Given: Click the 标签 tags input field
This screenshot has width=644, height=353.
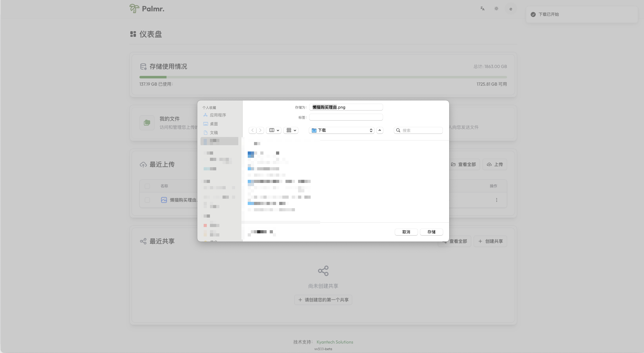Looking at the screenshot, I should point(346,117).
